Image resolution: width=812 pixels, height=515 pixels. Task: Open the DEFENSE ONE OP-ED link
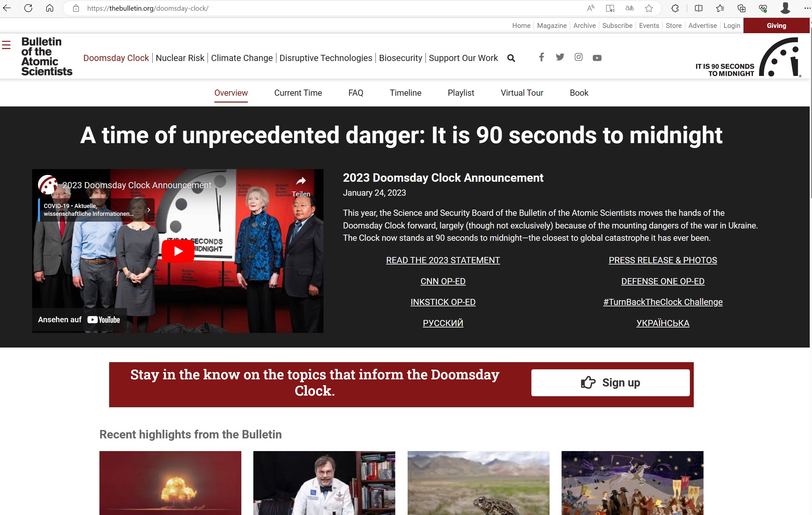pyautogui.click(x=663, y=281)
